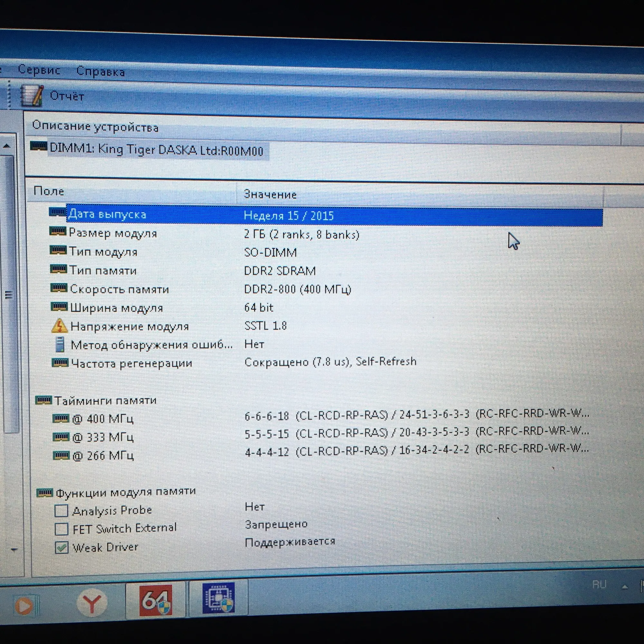This screenshot has height=644, width=644.
Task: Click left panel scroll up arrow
Action: click(x=7, y=146)
